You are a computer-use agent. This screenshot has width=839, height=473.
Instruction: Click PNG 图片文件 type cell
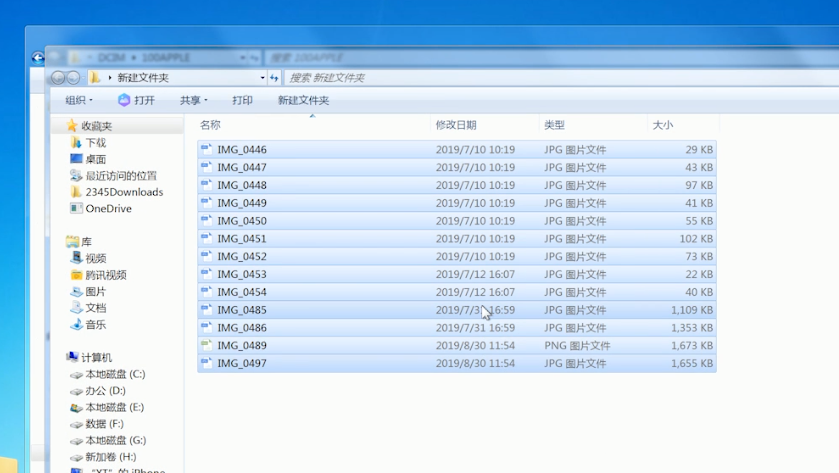[577, 346]
